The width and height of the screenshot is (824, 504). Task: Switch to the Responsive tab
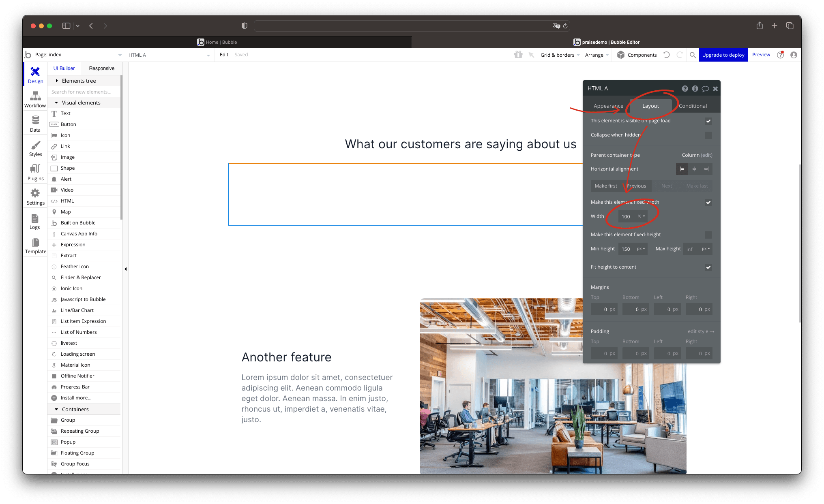[x=101, y=68]
